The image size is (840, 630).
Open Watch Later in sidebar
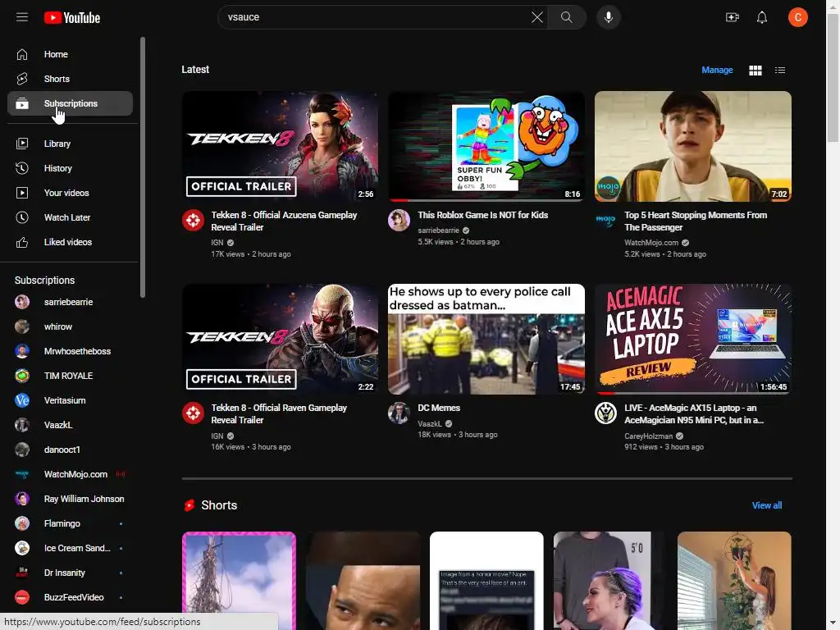point(71,217)
